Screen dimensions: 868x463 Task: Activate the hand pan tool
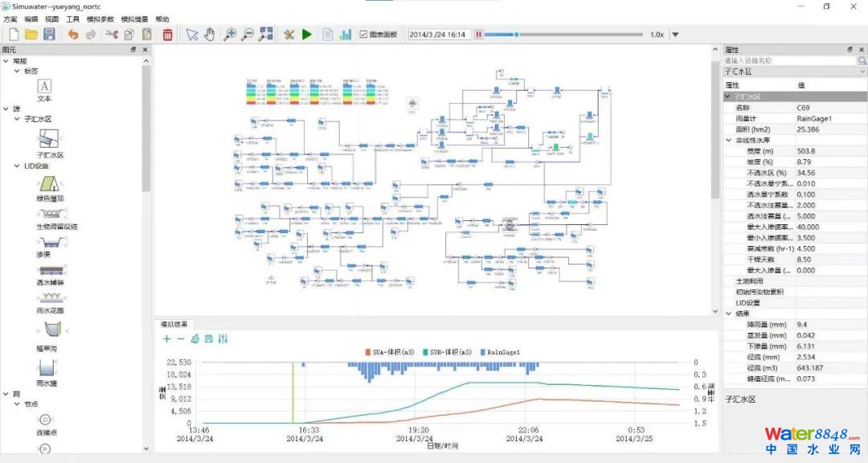[210, 35]
